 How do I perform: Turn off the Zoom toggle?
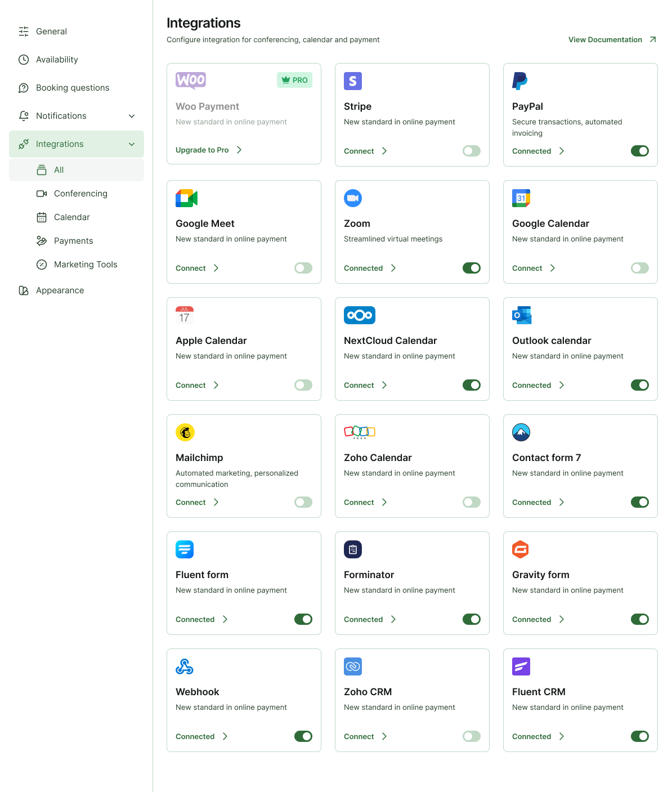pyautogui.click(x=472, y=268)
